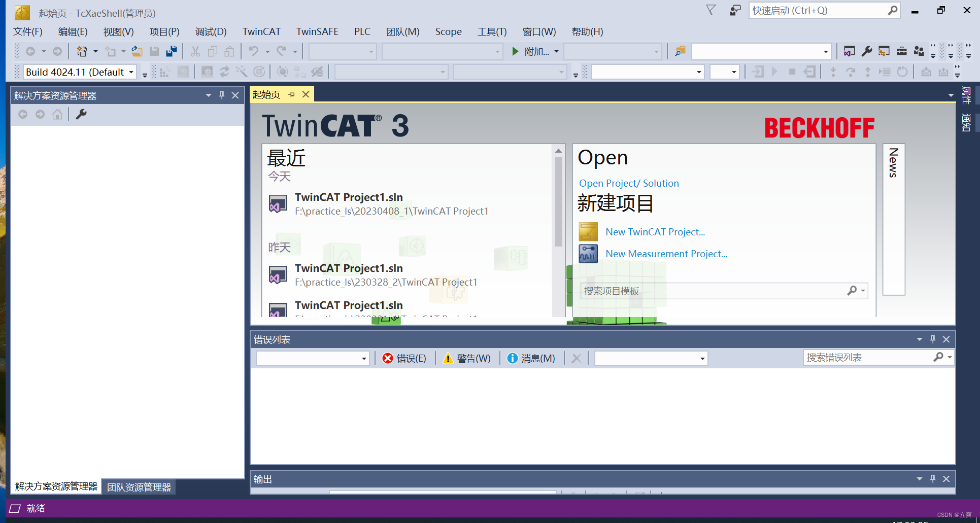
Task: Click the New Project toolbar icon
Action: [x=82, y=51]
